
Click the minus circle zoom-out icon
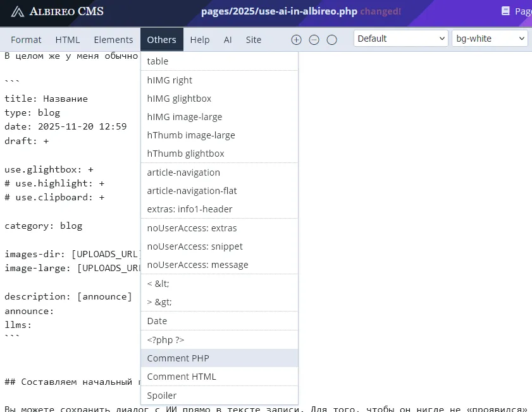314,40
